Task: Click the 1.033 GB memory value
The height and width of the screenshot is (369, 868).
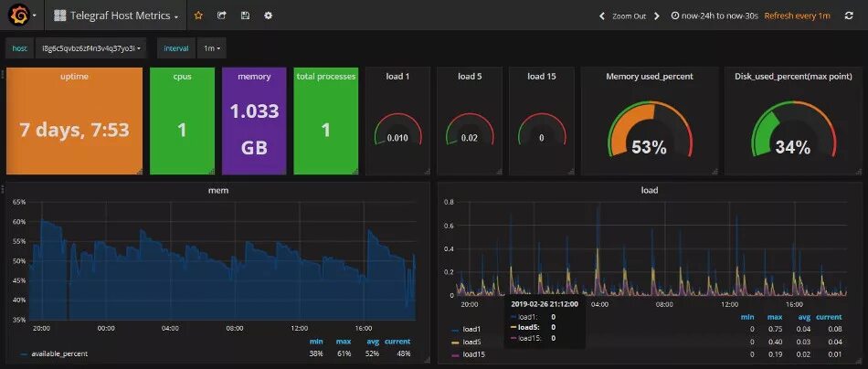Action: pos(254,130)
